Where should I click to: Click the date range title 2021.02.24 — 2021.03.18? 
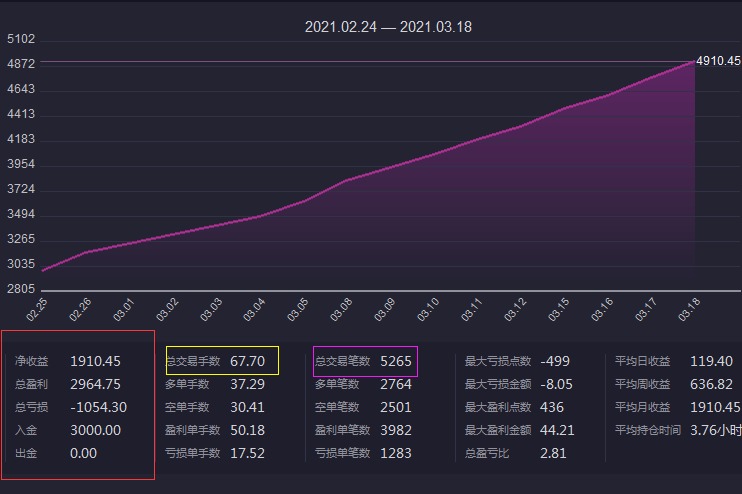point(388,27)
